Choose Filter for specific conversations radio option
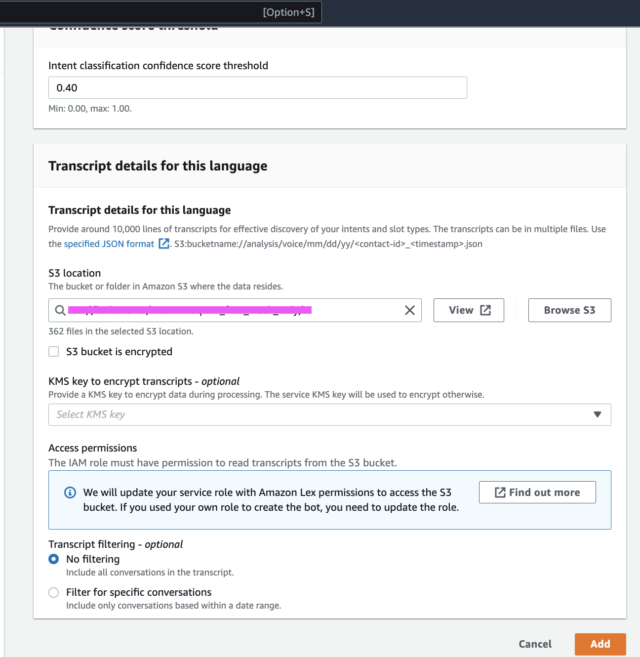The width and height of the screenshot is (640, 657). (54, 592)
